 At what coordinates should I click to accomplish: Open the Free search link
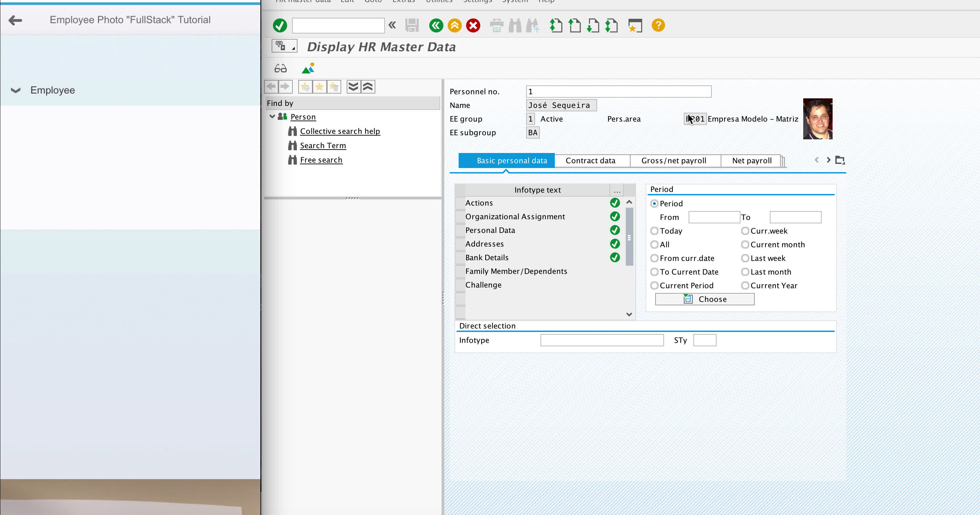[321, 159]
